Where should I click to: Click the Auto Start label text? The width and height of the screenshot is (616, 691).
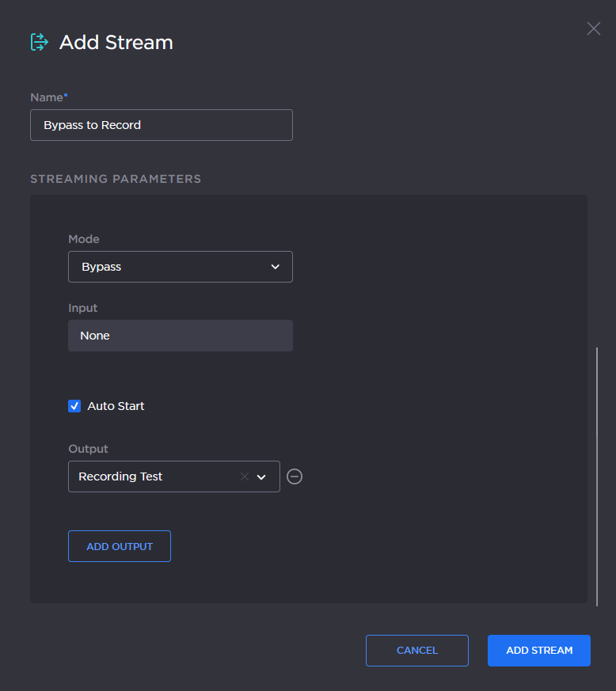click(116, 406)
